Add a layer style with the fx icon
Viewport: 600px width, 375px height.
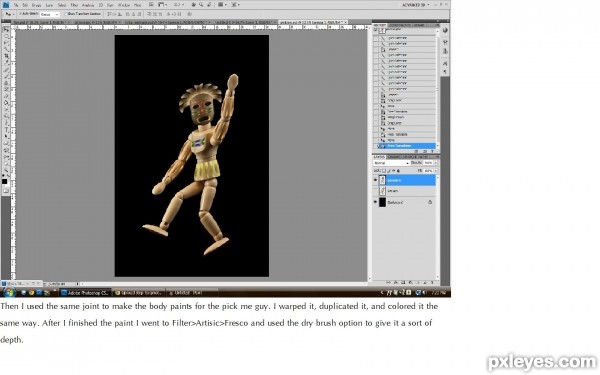(396, 283)
